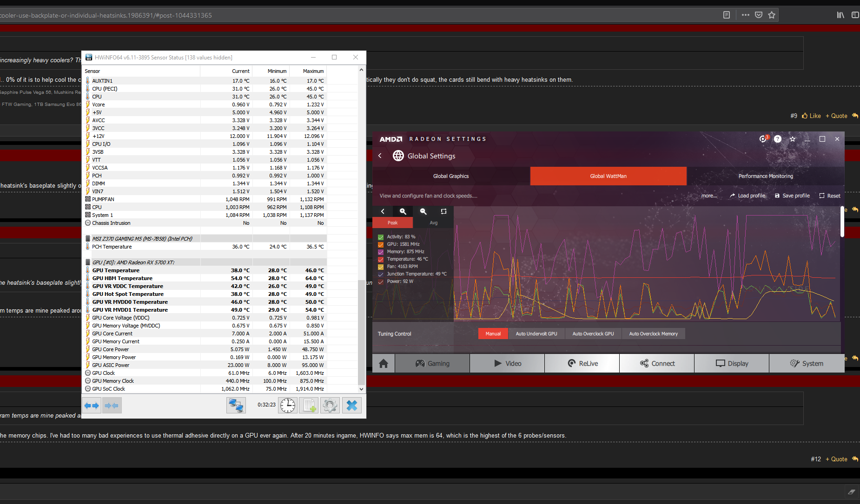Switch to Performance Monitoring tab
This screenshot has height=504, width=860.
[x=765, y=176]
